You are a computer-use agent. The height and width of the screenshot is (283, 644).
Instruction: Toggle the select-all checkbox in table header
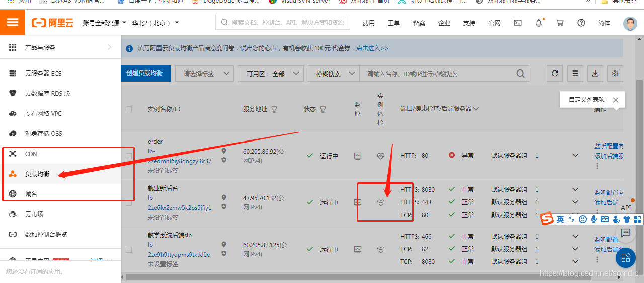(129, 109)
